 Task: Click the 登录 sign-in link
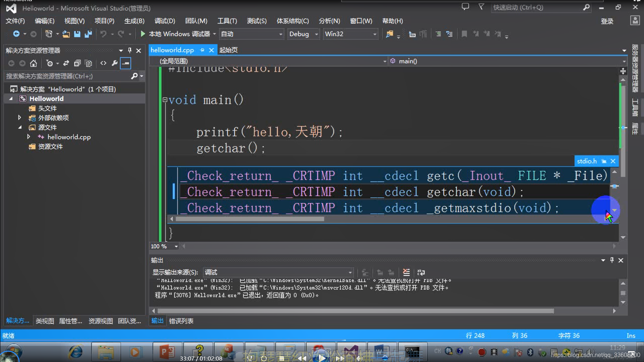click(607, 21)
